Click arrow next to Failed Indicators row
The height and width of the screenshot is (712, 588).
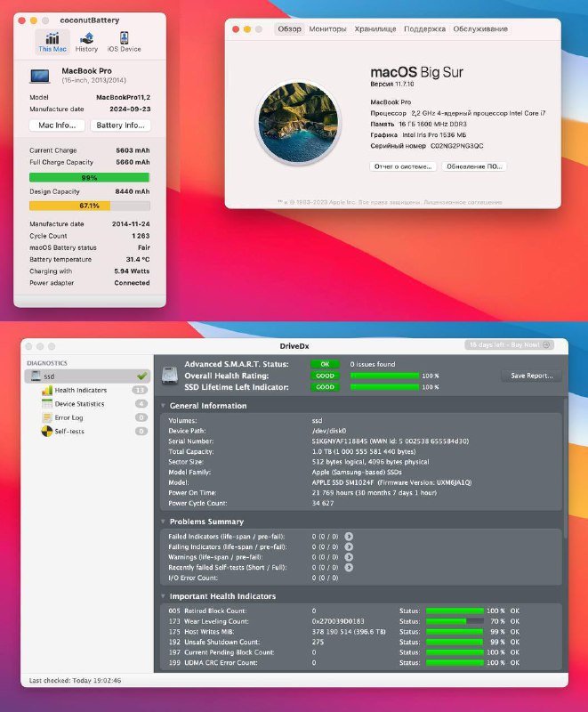[349, 537]
